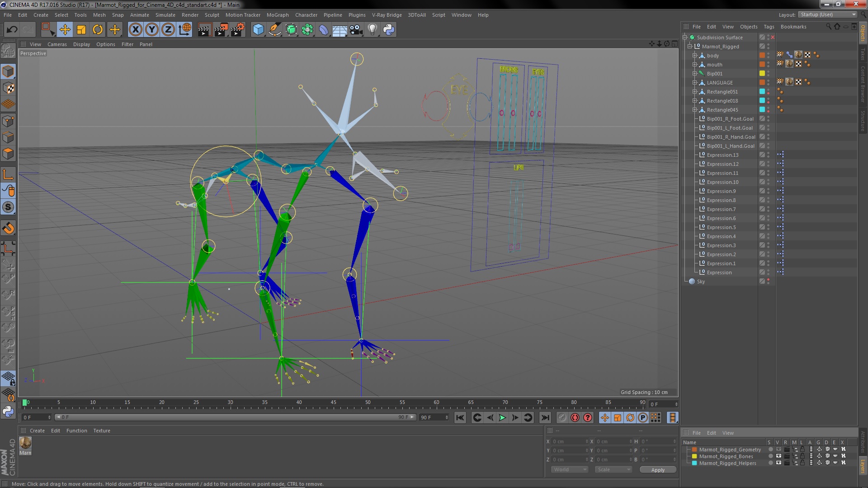This screenshot has width=868, height=488.
Task: Toggle layer visibility for Marmot_Rigged_Bones
Action: [x=778, y=456]
